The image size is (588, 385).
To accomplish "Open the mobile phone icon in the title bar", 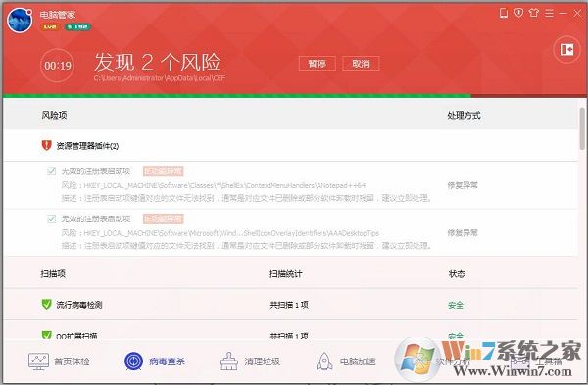I will tap(504, 14).
